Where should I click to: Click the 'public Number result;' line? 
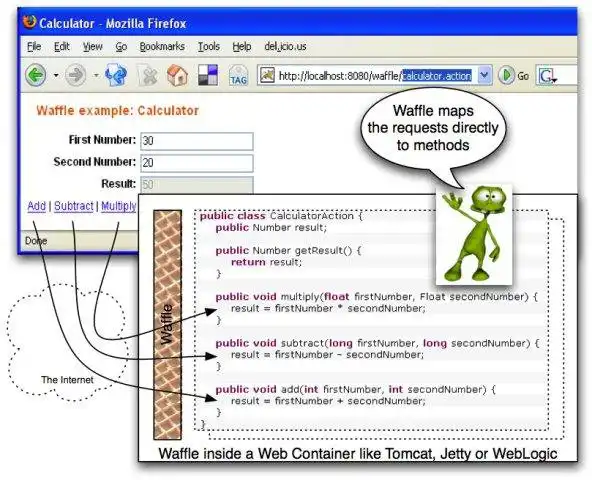(x=271, y=228)
